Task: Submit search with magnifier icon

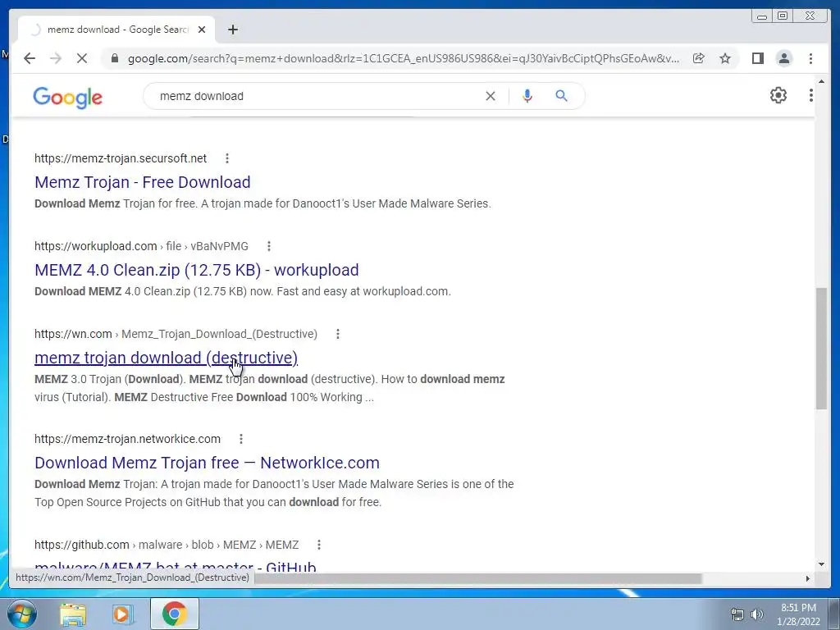Action: 561,96
